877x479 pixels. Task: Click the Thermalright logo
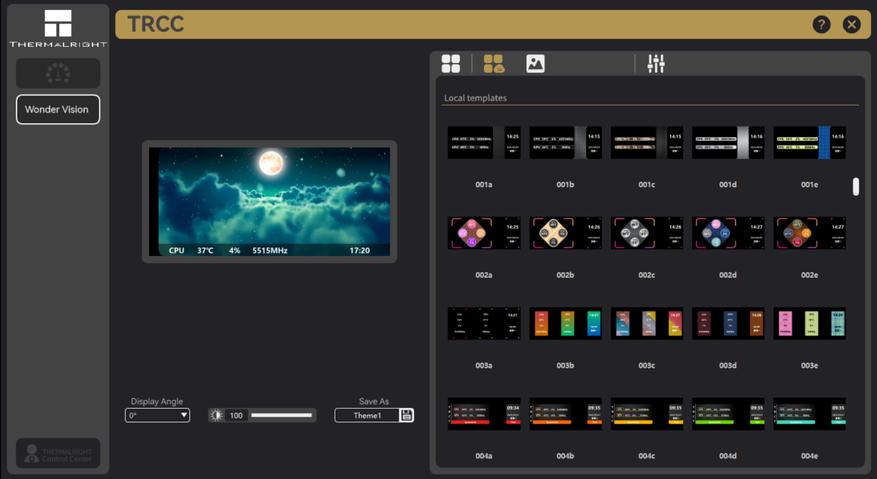(58, 28)
